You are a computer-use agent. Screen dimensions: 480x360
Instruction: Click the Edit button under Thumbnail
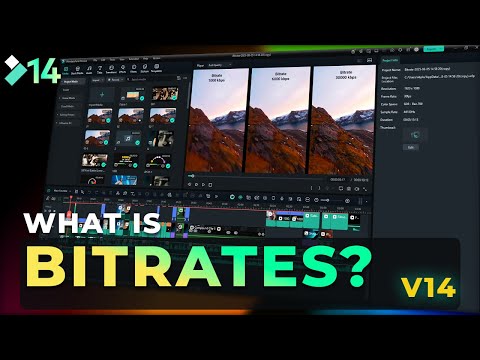pos(411,147)
